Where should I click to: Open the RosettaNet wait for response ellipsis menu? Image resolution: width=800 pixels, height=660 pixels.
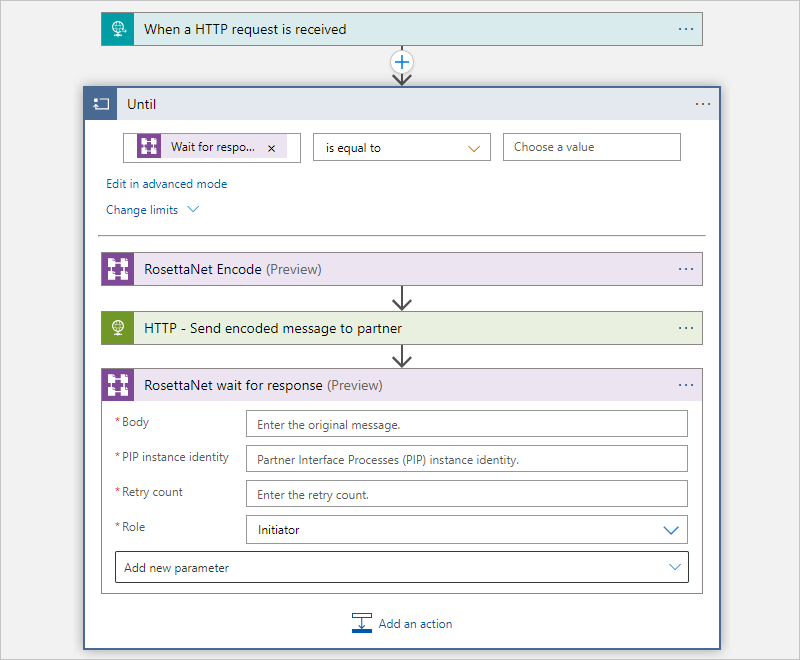click(686, 385)
